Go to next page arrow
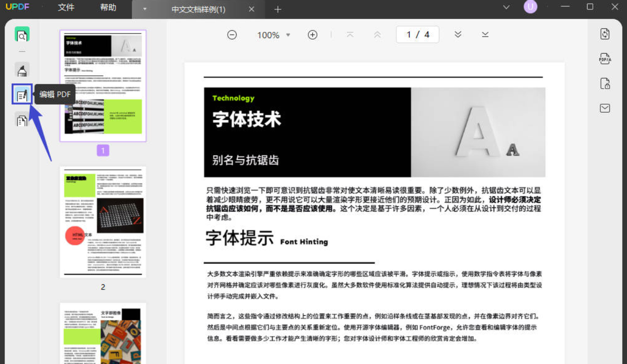The image size is (627, 364). pyautogui.click(x=458, y=34)
